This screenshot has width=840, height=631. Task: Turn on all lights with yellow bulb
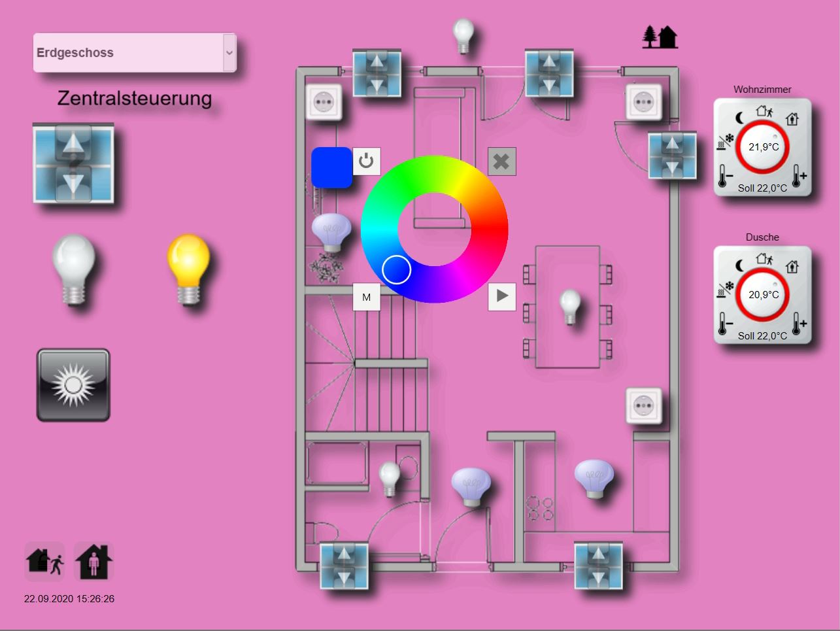point(188,270)
